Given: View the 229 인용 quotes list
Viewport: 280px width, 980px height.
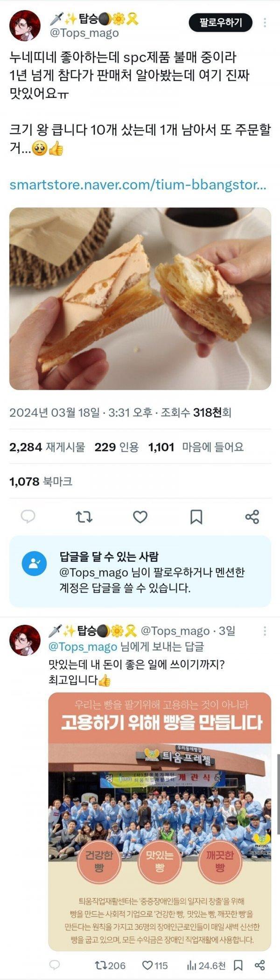Looking at the screenshot, I should [117, 448].
